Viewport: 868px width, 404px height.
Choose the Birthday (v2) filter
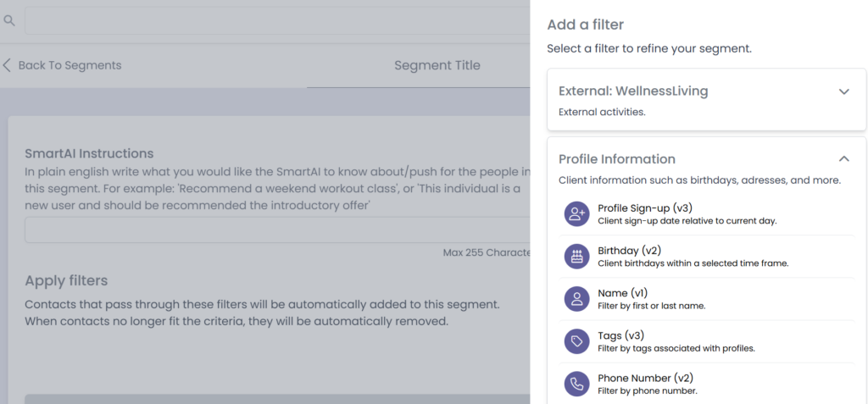(x=629, y=251)
